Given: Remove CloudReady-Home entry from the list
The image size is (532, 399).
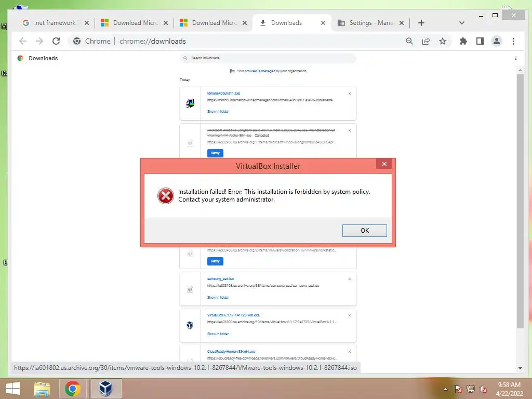Looking at the screenshot, I should [350, 352].
